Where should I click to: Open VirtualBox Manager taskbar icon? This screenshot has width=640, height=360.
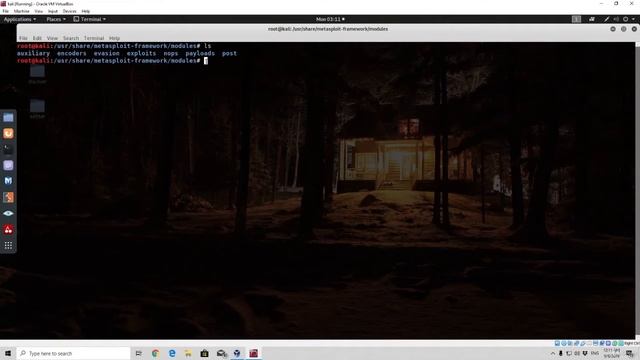click(x=237, y=353)
